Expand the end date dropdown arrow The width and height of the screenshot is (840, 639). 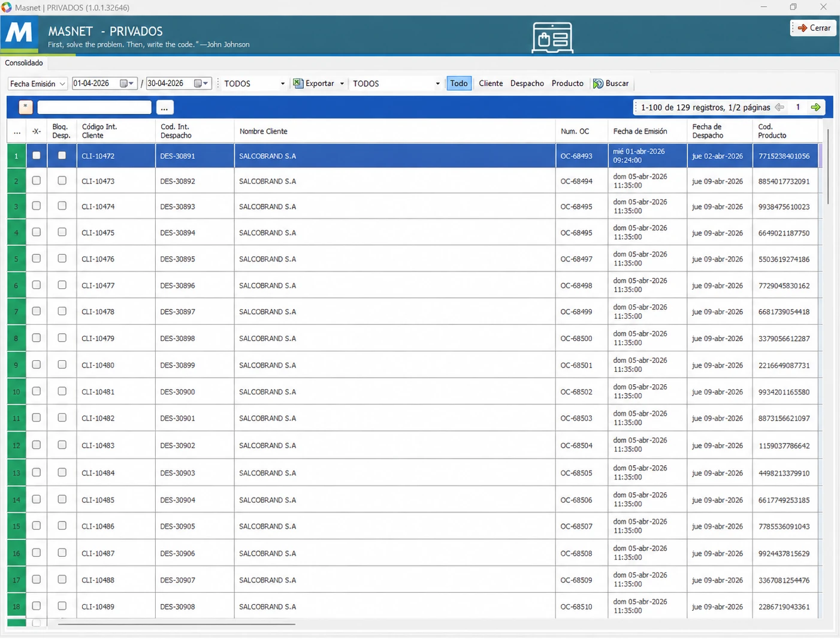pos(206,83)
